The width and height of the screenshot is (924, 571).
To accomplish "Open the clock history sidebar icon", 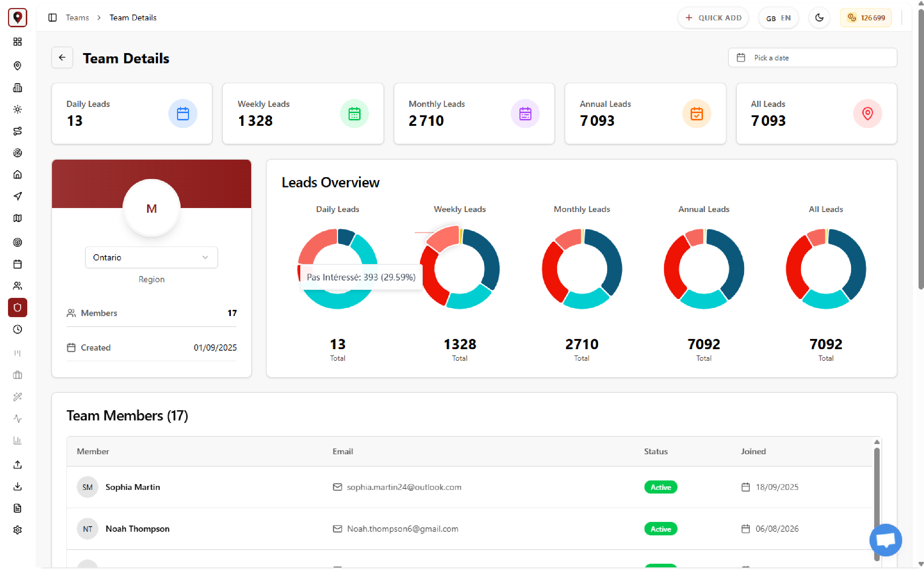I will click(x=17, y=329).
